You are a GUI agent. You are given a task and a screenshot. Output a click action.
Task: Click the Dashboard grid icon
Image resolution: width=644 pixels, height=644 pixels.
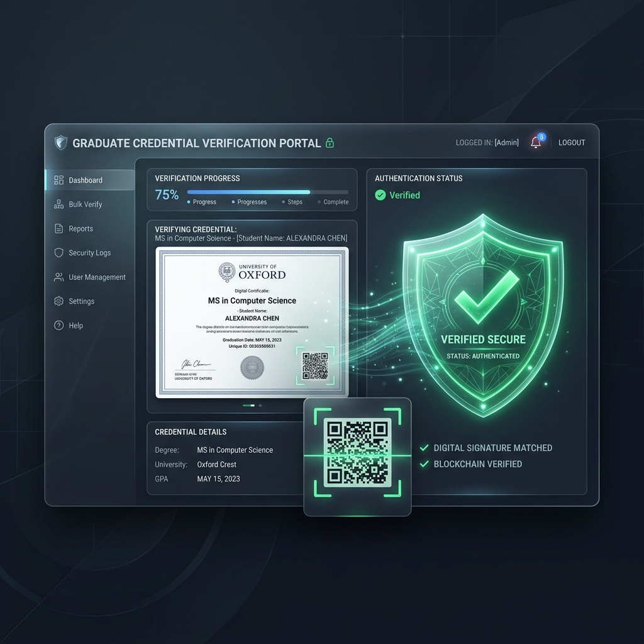point(58,180)
